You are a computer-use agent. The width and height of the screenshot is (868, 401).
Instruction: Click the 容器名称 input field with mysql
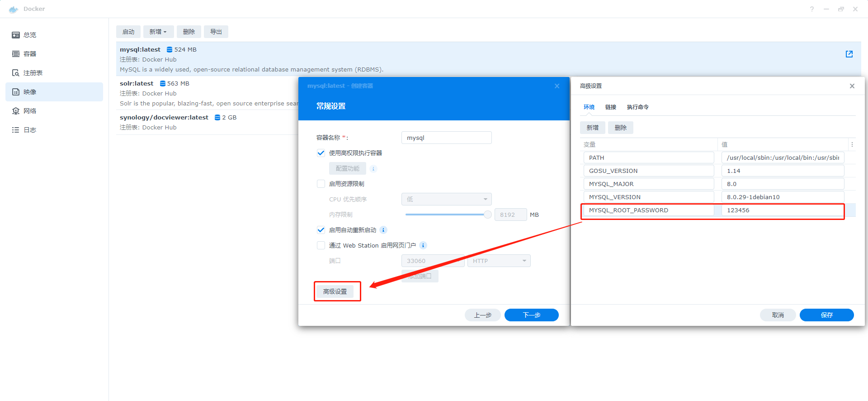tap(447, 138)
